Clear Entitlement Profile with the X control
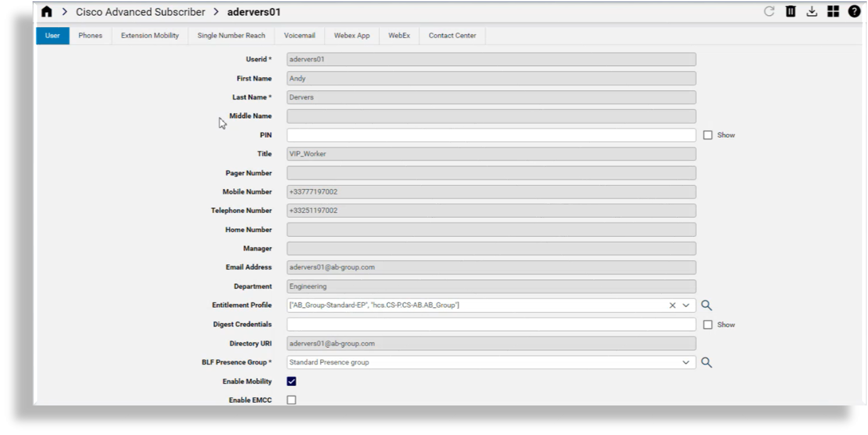The width and height of the screenshot is (868, 435). (673, 305)
